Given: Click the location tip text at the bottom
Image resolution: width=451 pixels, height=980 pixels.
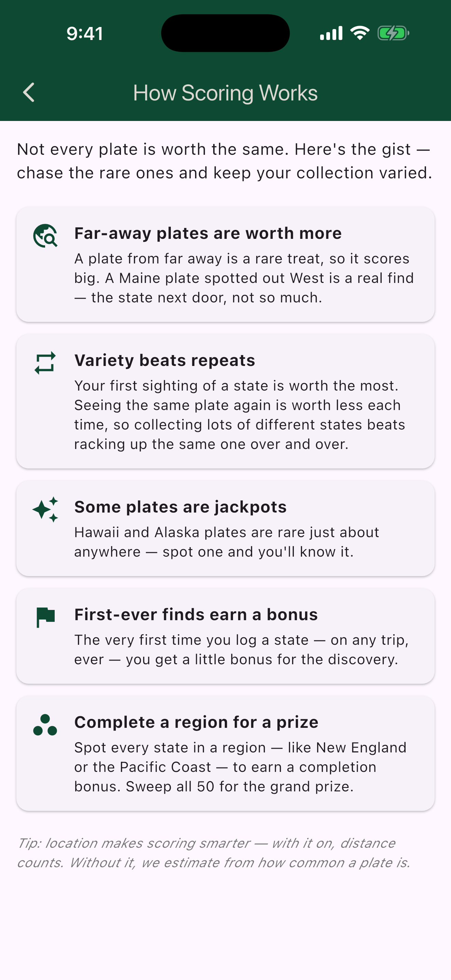Looking at the screenshot, I should point(214,853).
